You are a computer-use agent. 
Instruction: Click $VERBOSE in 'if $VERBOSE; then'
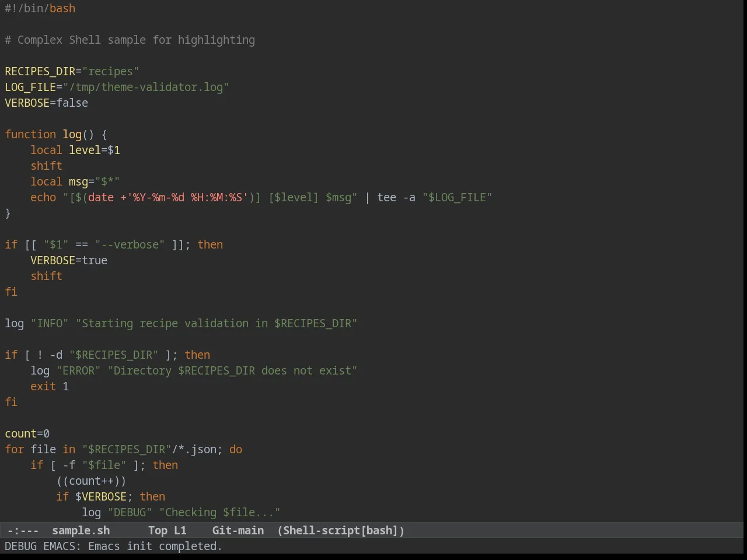(101, 496)
